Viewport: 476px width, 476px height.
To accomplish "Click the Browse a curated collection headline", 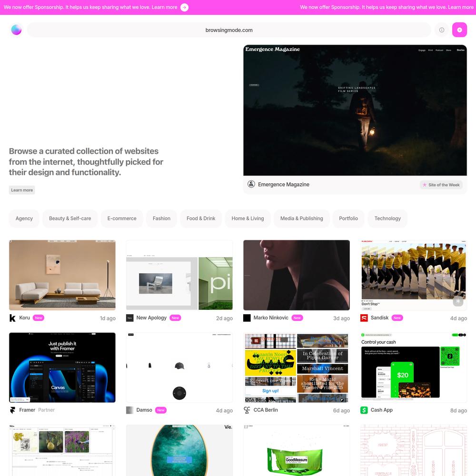I will click(x=86, y=162).
